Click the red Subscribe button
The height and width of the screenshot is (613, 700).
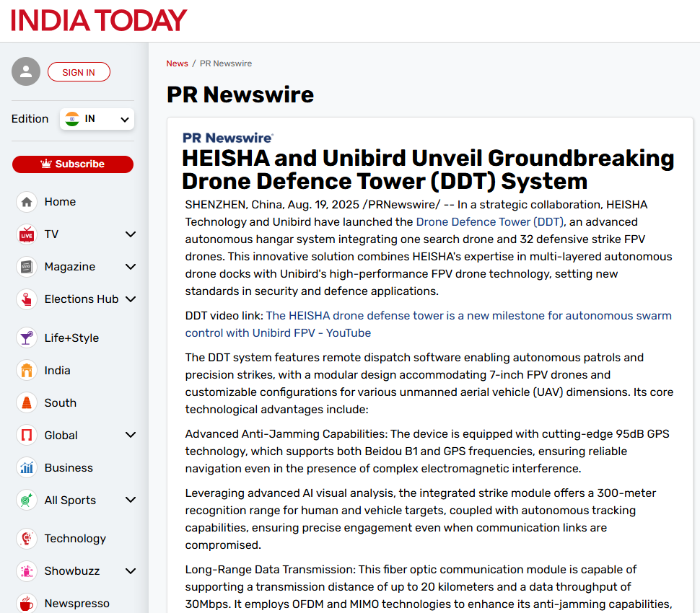pos(73,164)
